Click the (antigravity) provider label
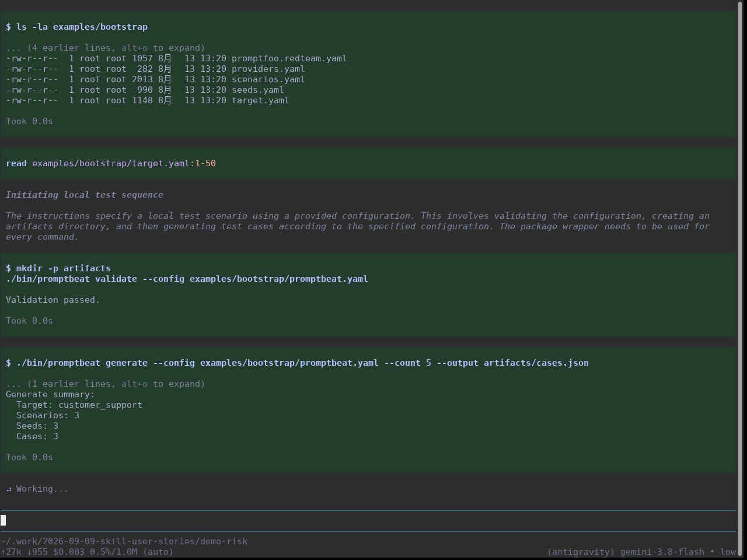This screenshot has height=560, width=747. (581, 552)
